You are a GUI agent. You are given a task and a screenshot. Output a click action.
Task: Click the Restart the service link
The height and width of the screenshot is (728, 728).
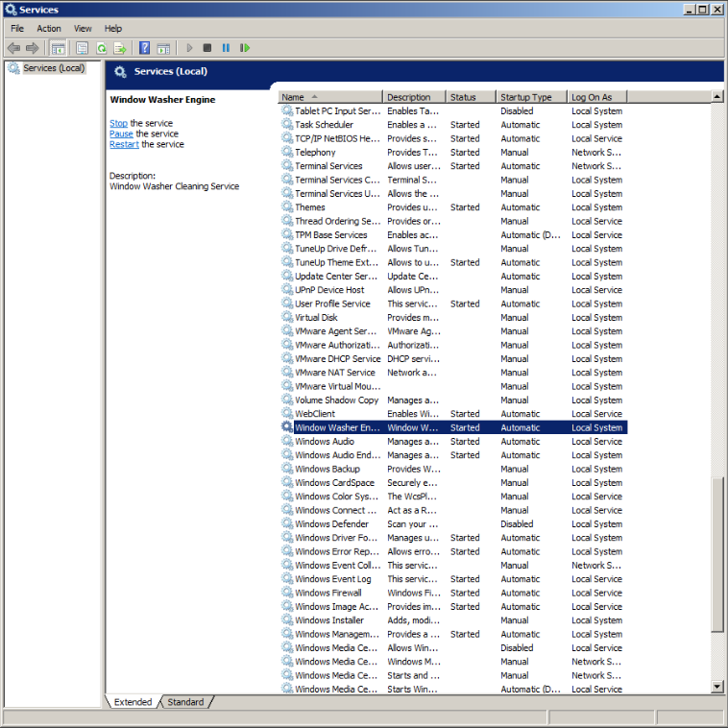point(124,144)
